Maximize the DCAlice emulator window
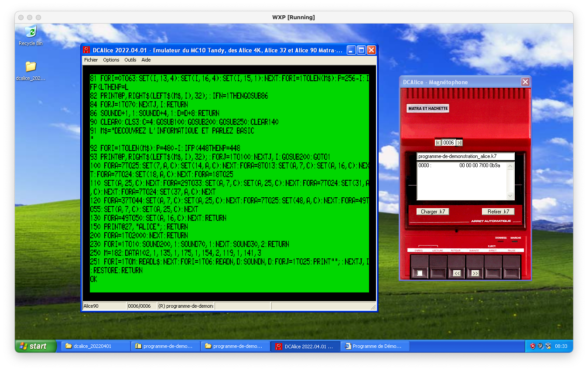The image size is (588, 371). 361,50
